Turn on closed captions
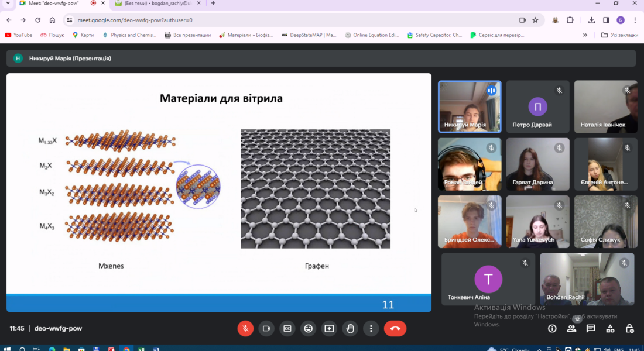 point(287,328)
